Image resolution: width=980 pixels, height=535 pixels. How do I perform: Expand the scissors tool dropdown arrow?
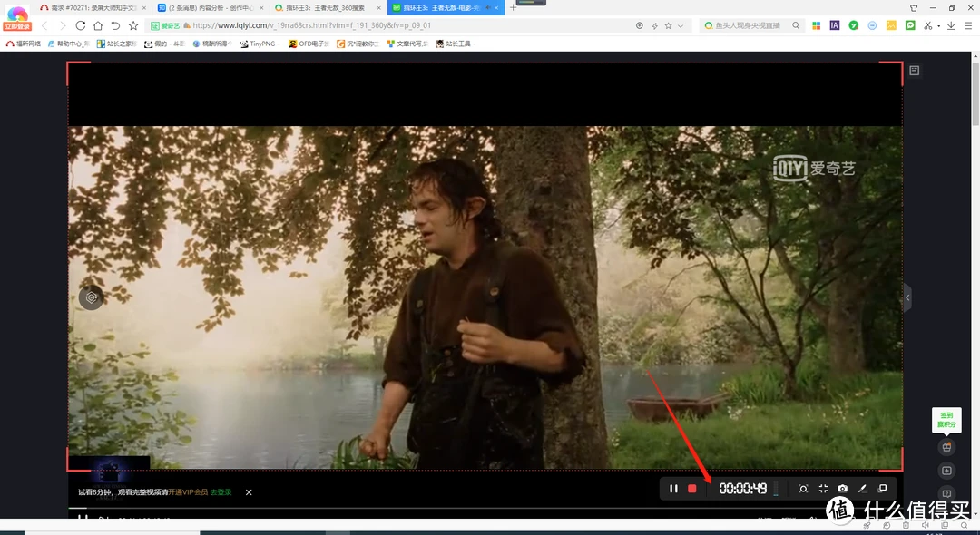pos(938,26)
